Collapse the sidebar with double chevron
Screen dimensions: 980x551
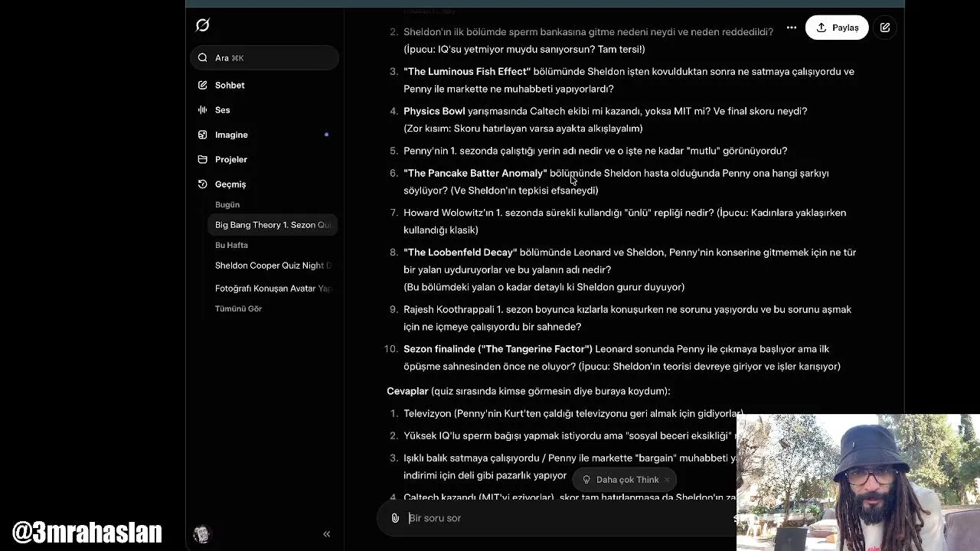pyautogui.click(x=326, y=534)
